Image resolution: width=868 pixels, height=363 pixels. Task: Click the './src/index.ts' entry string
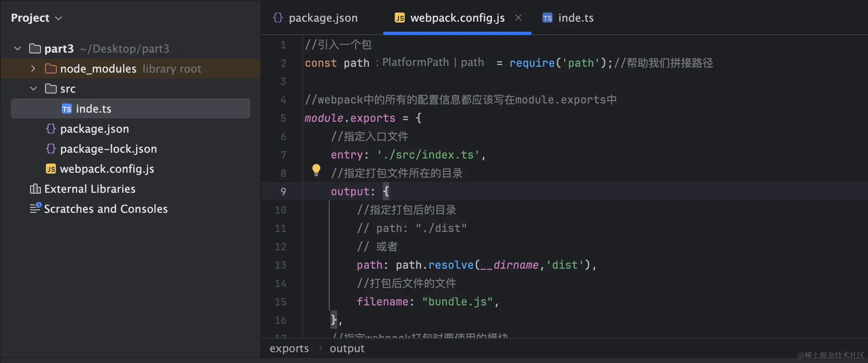click(428, 155)
